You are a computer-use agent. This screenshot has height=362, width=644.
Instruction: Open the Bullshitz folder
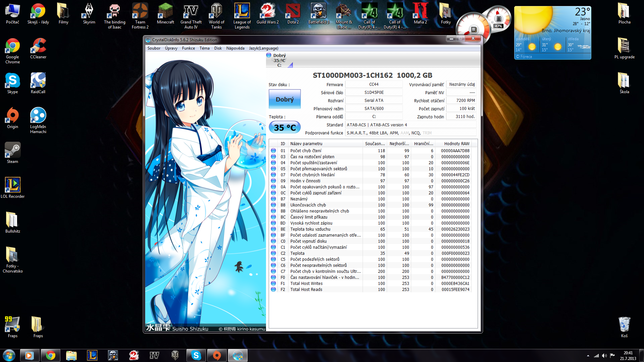tap(12, 223)
